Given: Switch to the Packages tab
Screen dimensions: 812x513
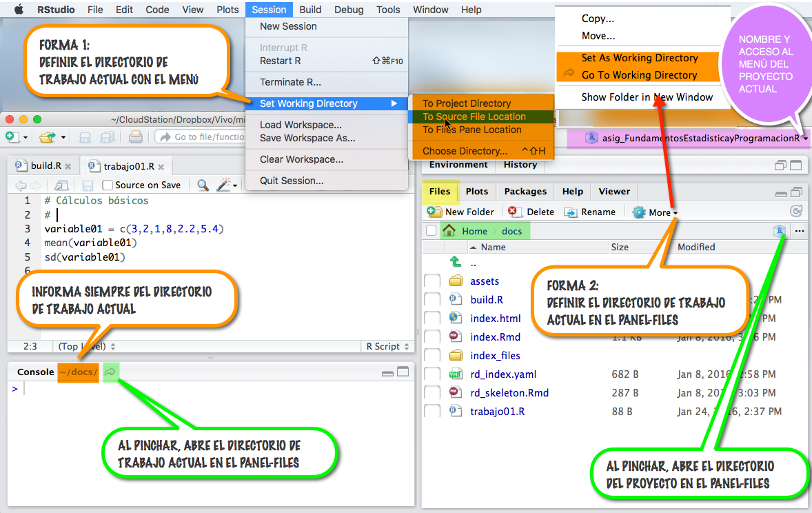Looking at the screenshot, I should 525,191.
